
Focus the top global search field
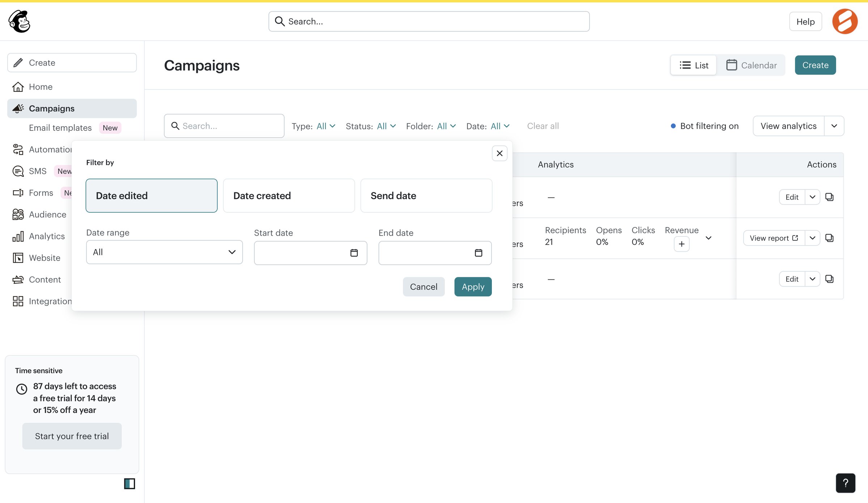click(x=429, y=21)
